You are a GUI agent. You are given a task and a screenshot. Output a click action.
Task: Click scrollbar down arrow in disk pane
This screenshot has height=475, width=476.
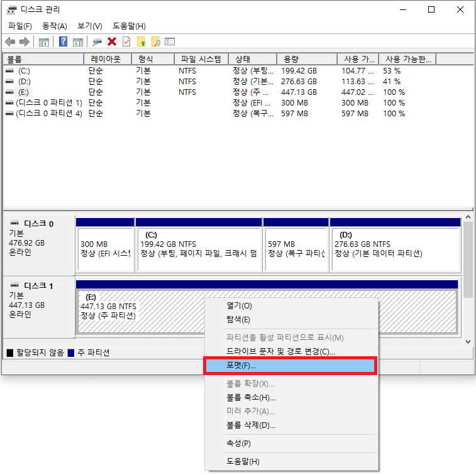pos(468,342)
